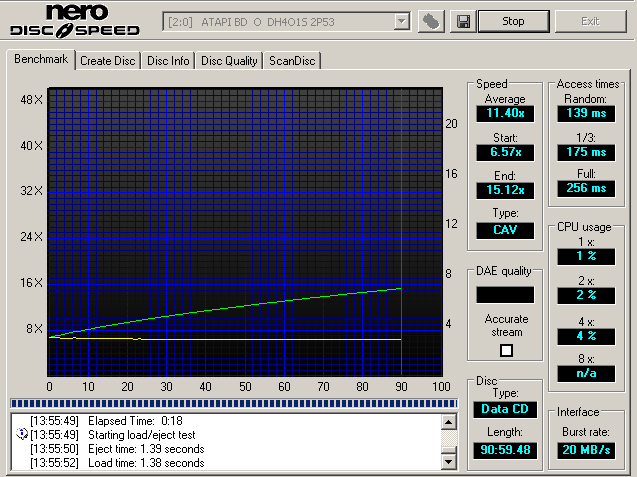Click the log scroll up arrow
This screenshot has width=637, height=477.
449,422
